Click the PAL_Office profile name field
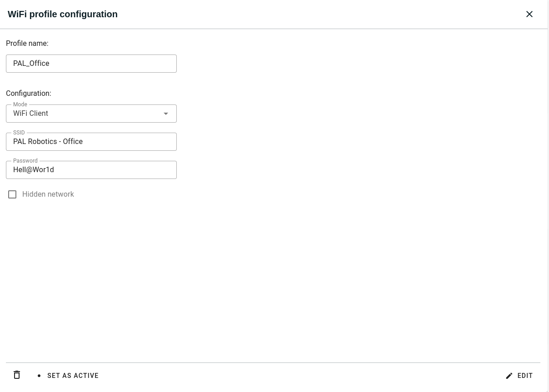549x392 pixels. click(x=91, y=64)
